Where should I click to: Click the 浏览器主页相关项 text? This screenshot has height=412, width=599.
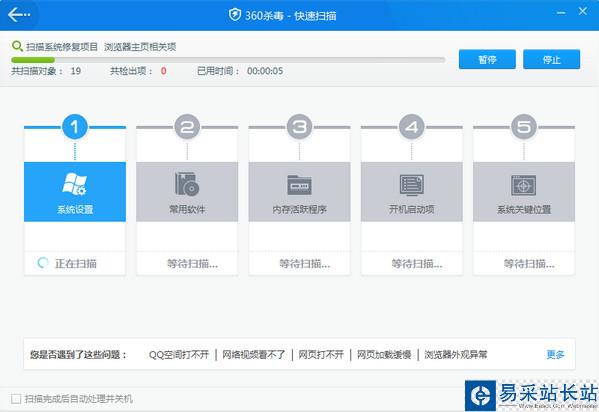pos(140,47)
